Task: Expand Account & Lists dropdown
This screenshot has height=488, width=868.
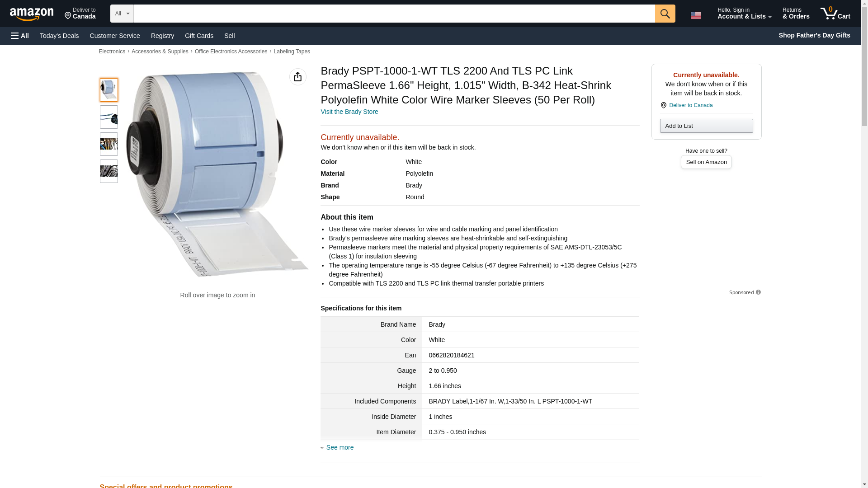Action: (744, 14)
